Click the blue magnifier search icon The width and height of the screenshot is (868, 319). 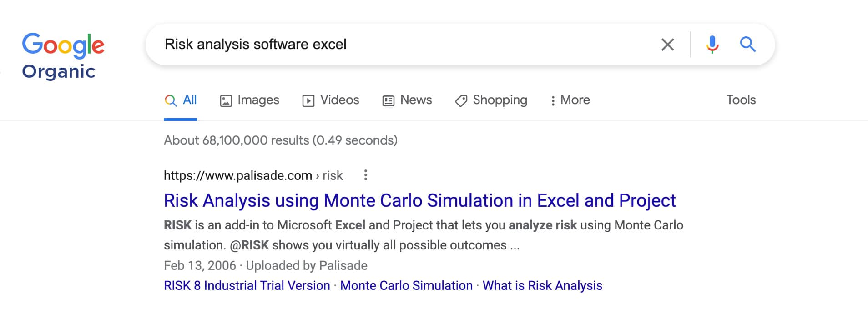pos(747,45)
